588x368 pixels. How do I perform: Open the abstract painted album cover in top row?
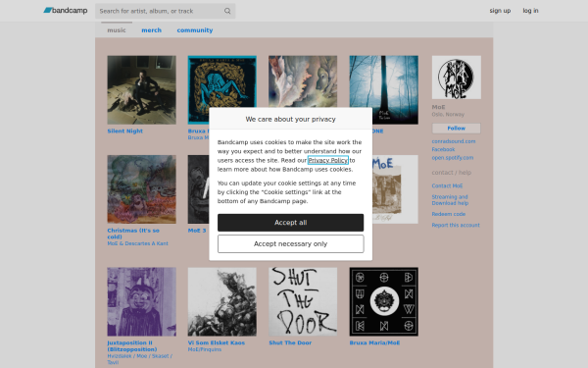point(303,81)
